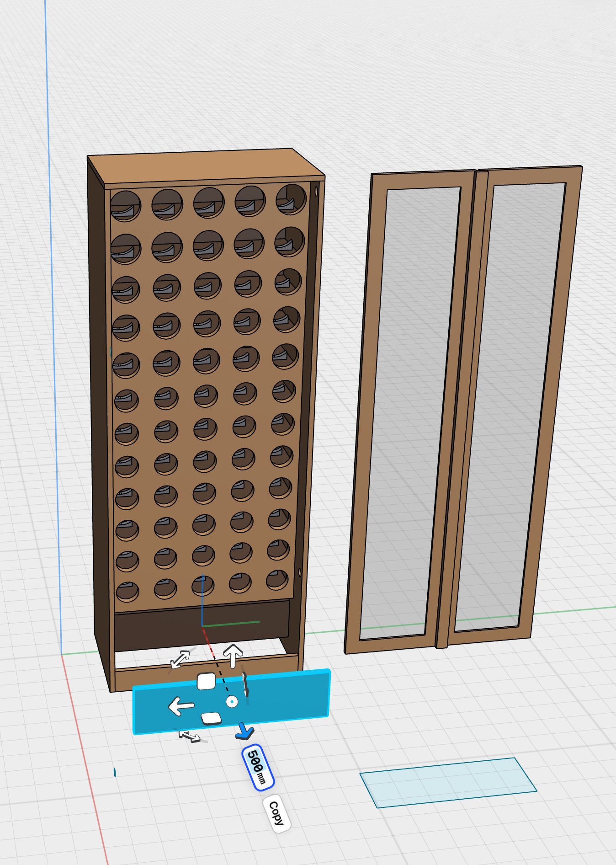Click the double-headed arrow below blue panel
616x865 pixels.
[x=189, y=736]
